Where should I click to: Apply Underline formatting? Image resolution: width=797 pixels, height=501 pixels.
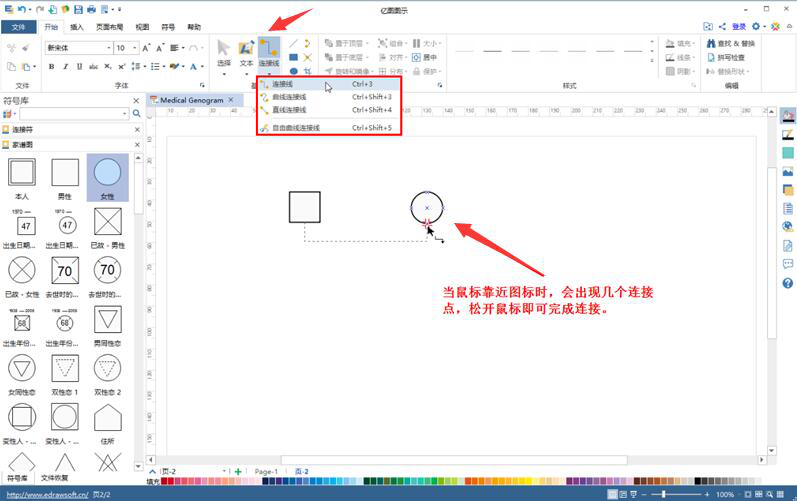click(79, 67)
